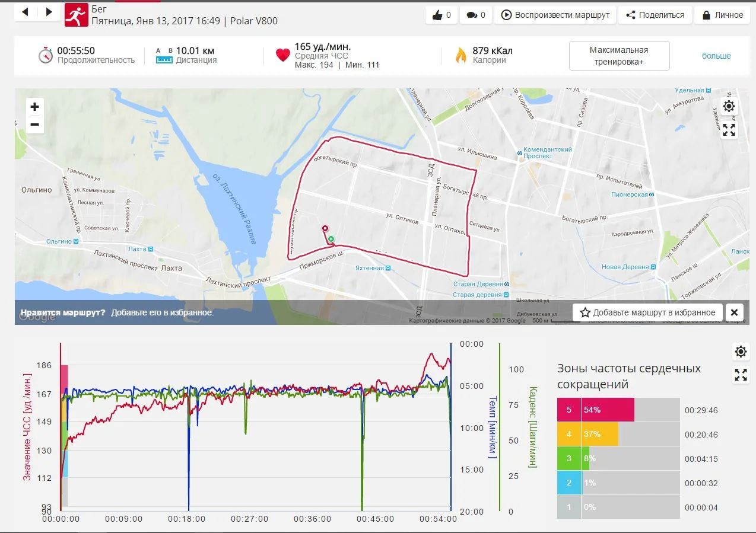This screenshot has height=533, width=756.
Task: Toggle privacy setting Личное
Action: (722, 15)
